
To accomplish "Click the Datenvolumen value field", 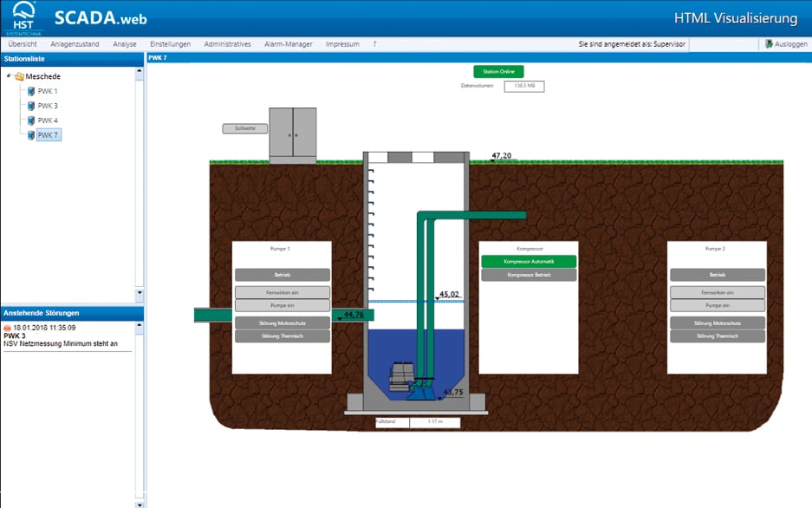I will [524, 86].
